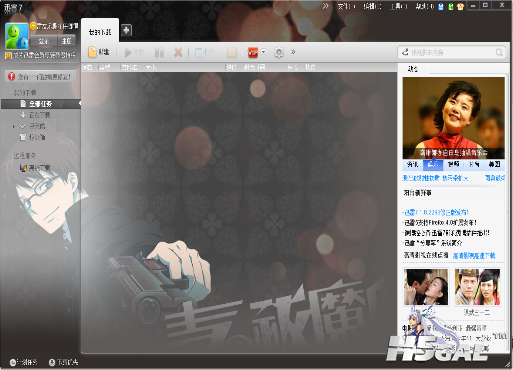The image size is (513, 370).
Task: Click the first column header in task list
Action: (x=88, y=67)
